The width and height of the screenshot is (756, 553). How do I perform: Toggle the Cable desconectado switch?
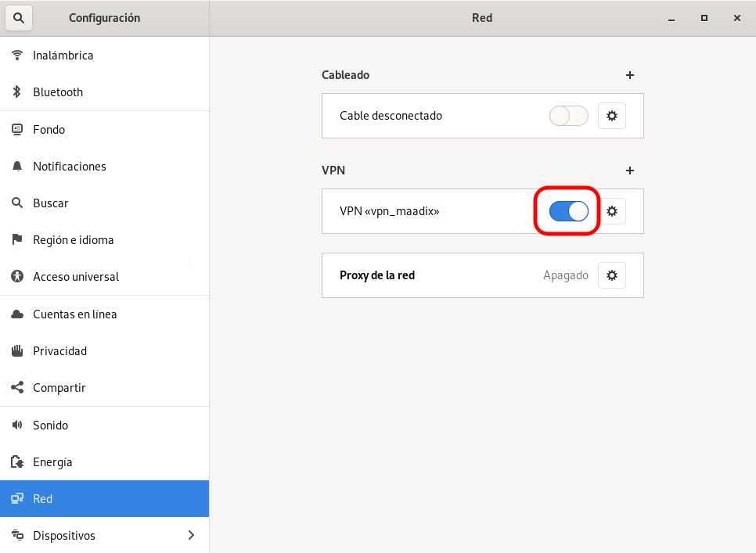click(x=568, y=116)
